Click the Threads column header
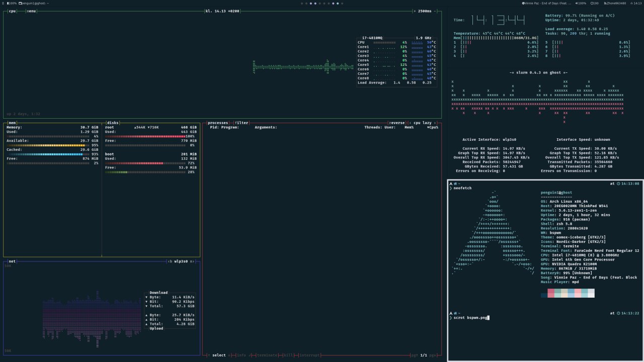The width and height of the screenshot is (644, 362). 373,128
